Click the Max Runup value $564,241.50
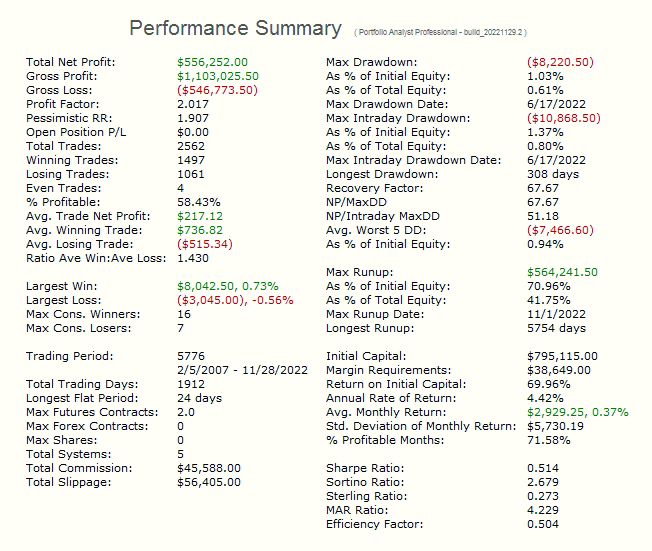This screenshot has height=551, width=652. (x=563, y=272)
